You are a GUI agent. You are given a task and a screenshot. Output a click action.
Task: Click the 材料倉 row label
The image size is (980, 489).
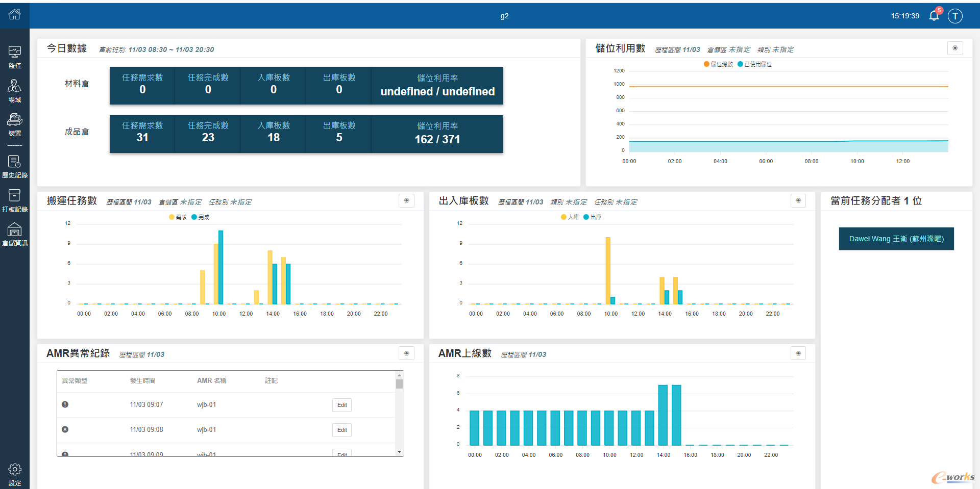coord(77,84)
